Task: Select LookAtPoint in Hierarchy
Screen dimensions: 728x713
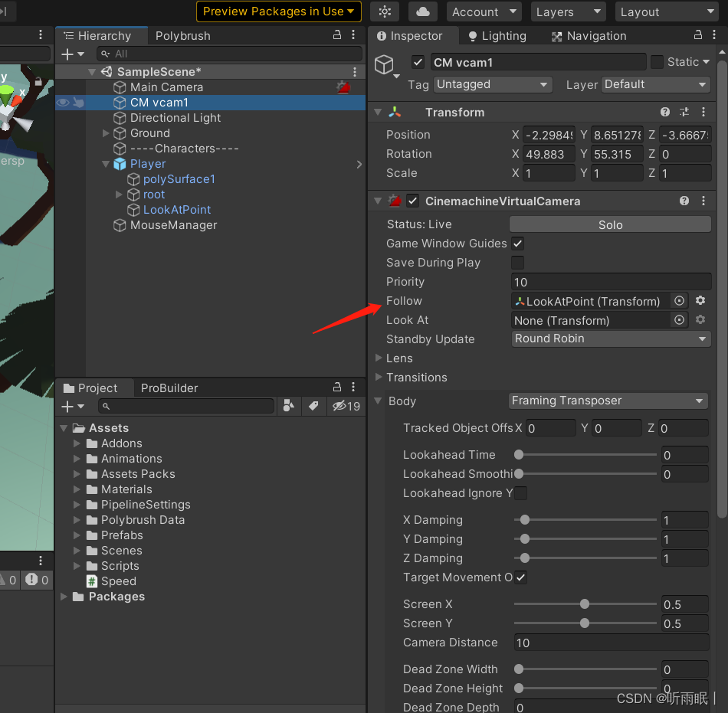Action: pyautogui.click(x=177, y=210)
